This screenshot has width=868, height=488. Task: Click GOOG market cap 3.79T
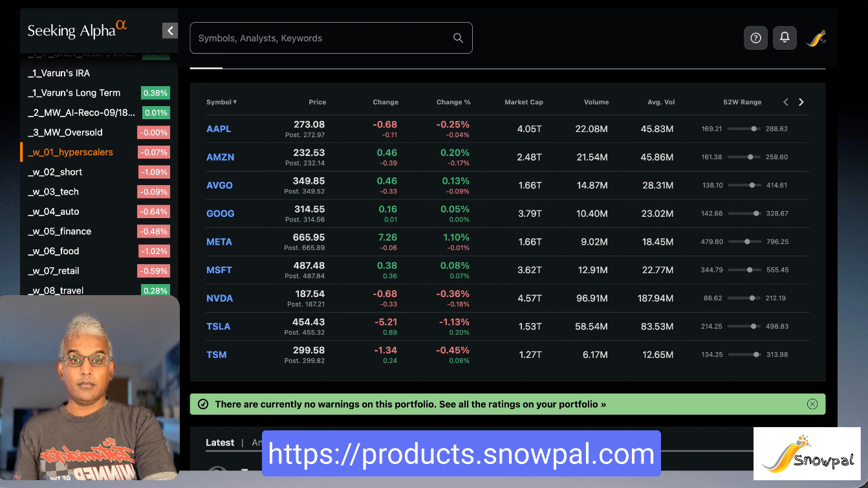pos(530,214)
